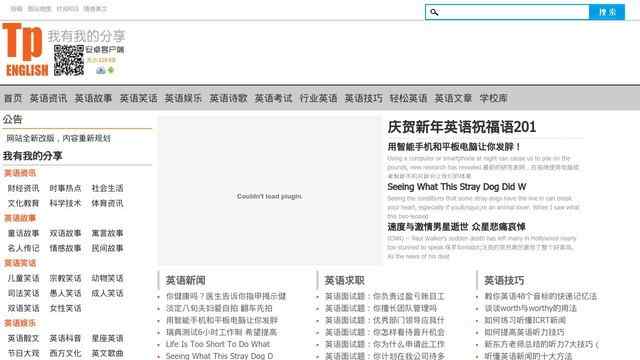This screenshot has width=640, height=360.
Task: Click the Android download icon under 安卓客户端
Action: [100, 70]
